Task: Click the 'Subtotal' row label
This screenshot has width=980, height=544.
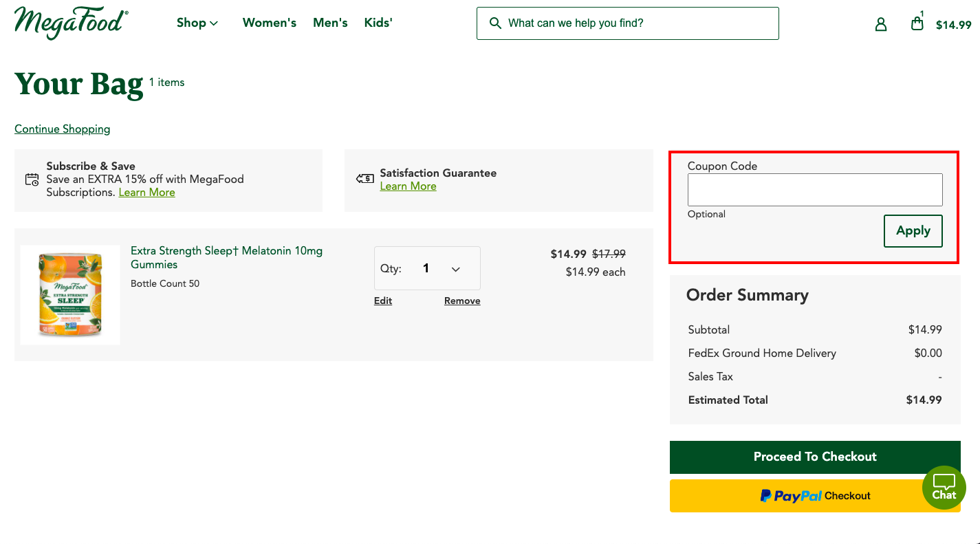Action: coord(709,330)
